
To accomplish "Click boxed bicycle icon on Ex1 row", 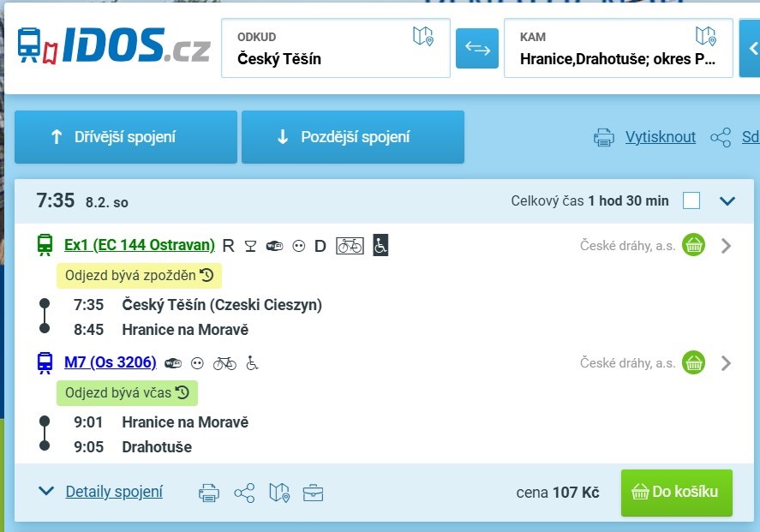I will (x=350, y=246).
